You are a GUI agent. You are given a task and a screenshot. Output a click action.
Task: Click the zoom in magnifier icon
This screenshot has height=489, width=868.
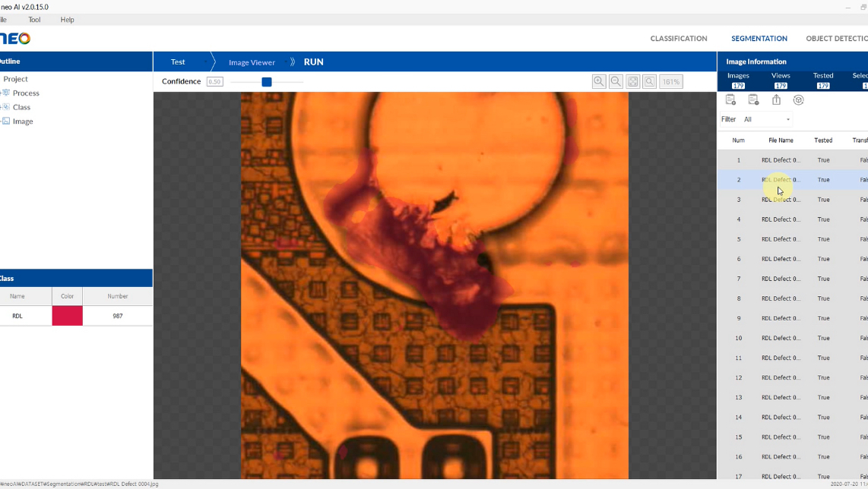(x=599, y=81)
